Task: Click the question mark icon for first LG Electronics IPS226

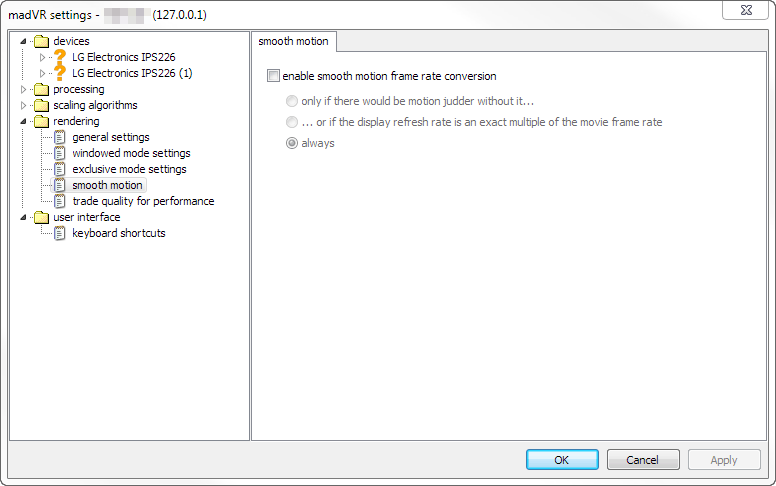Action: [x=60, y=57]
